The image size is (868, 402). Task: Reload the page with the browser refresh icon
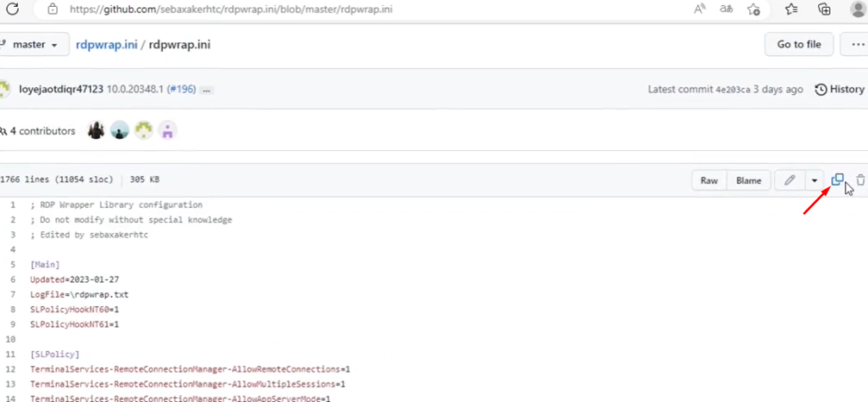click(12, 8)
